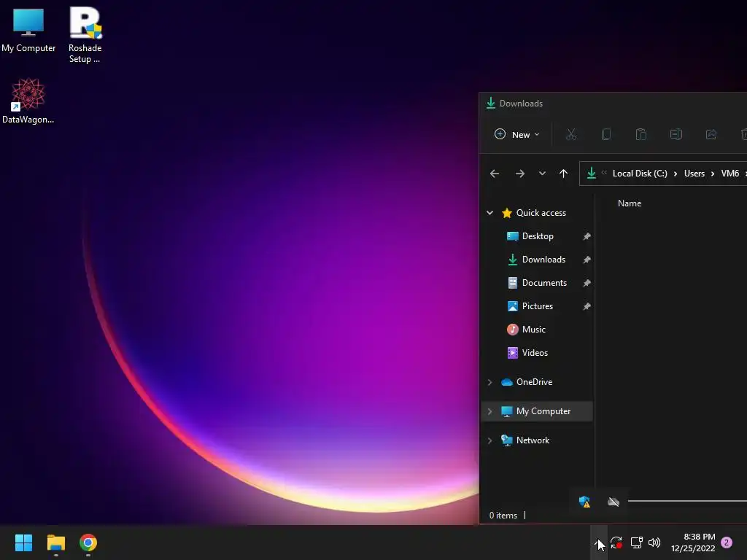Open network status tray icon

(x=636, y=542)
